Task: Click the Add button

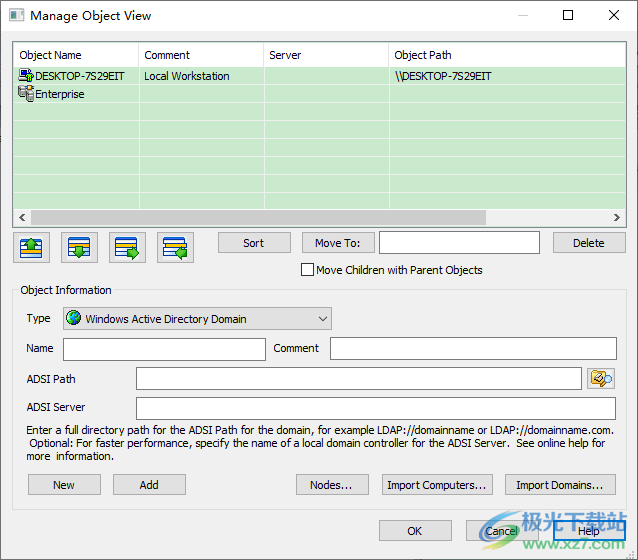Action: [149, 485]
